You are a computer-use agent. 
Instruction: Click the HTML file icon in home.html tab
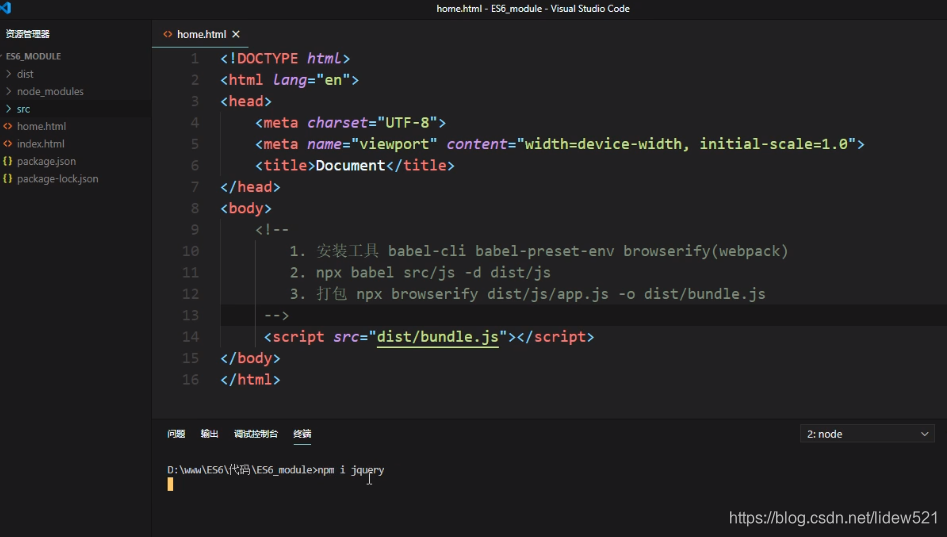point(167,34)
